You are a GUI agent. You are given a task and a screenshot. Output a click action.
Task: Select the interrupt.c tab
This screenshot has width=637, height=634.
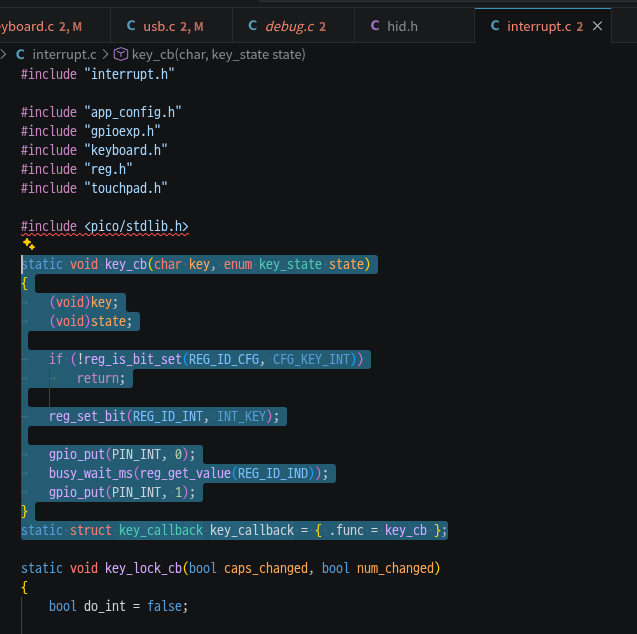[x=544, y=26]
